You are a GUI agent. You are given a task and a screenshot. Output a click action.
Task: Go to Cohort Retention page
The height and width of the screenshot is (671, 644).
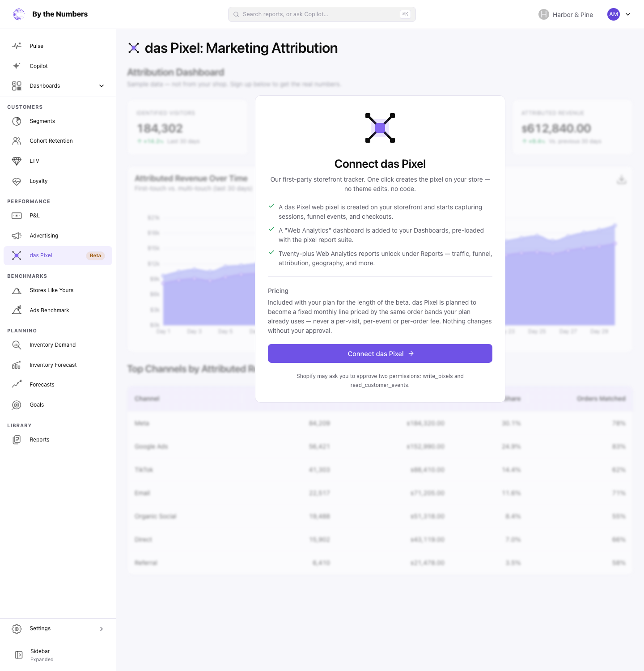[51, 141]
